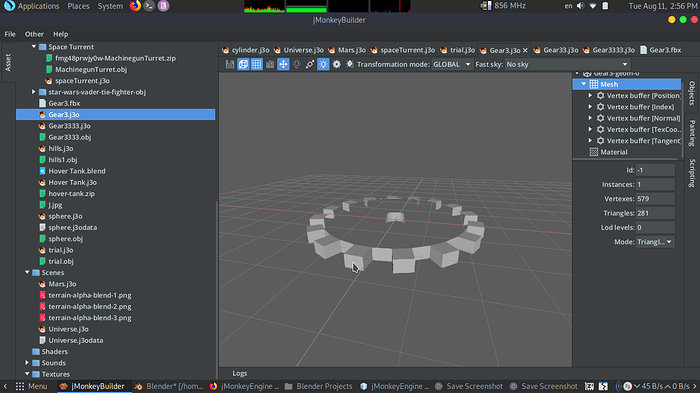This screenshot has width=700, height=393.
Task: Open the Transformation mode GLOBAL dropdown
Action: (x=452, y=64)
